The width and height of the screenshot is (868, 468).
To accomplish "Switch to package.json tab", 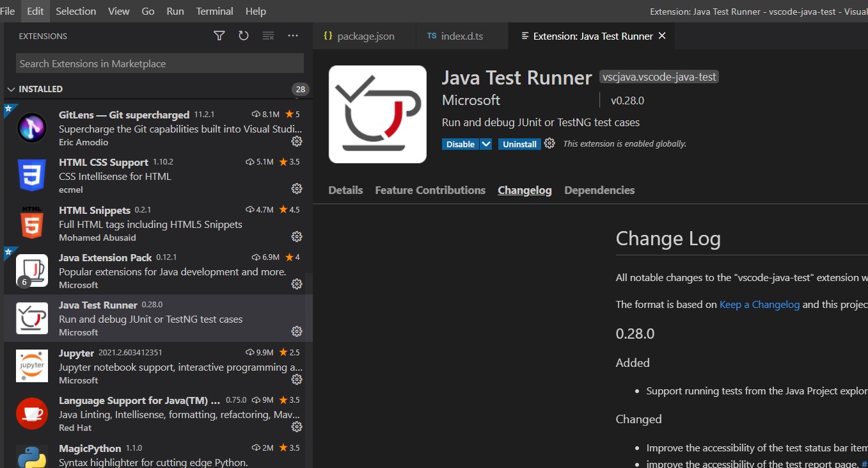I will tap(365, 36).
